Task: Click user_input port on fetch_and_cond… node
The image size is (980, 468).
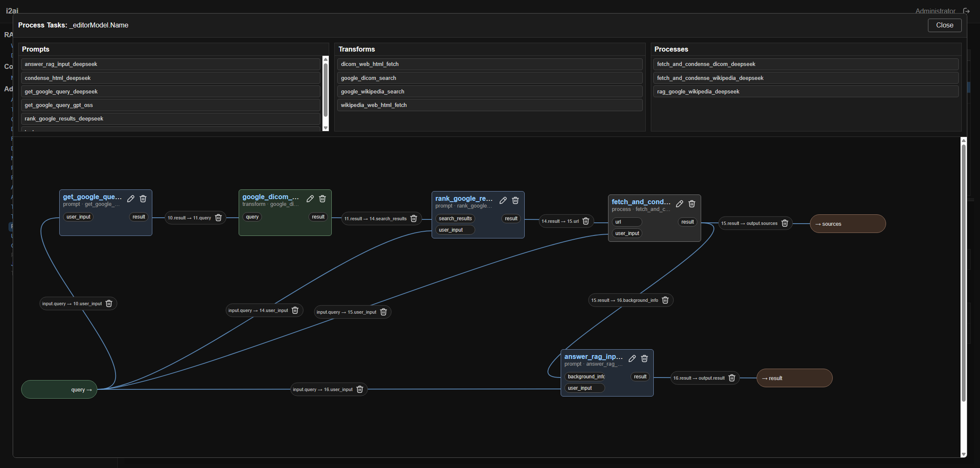Action: [627, 233]
